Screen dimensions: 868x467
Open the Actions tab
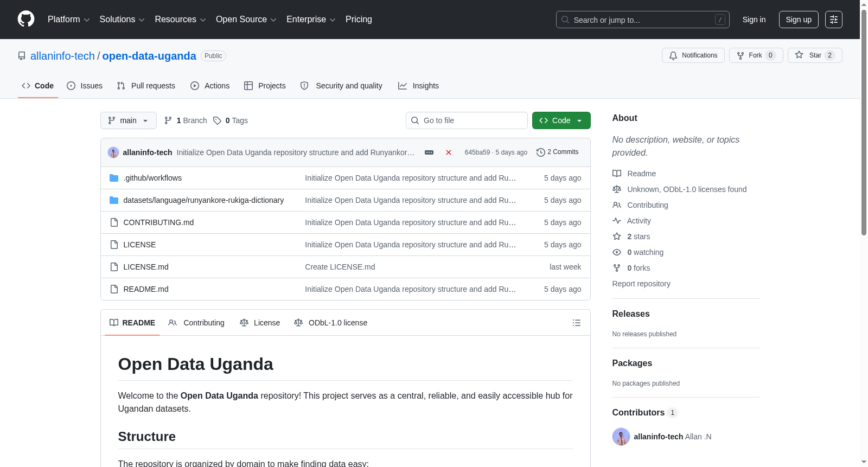click(210, 86)
